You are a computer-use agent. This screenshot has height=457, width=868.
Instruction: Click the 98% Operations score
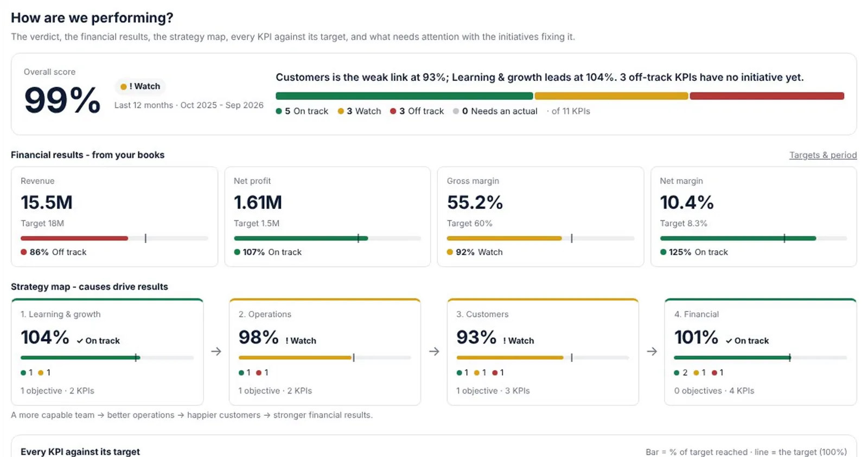(x=259, y=338)
